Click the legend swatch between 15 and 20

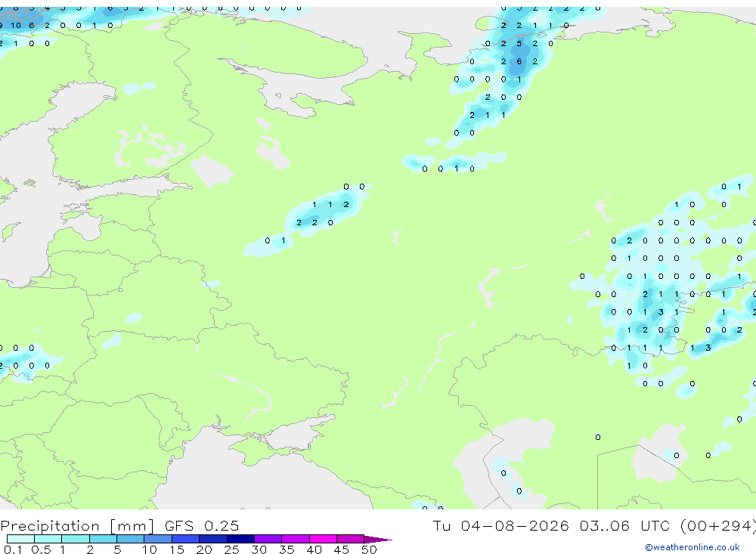[x=185, y=539]
